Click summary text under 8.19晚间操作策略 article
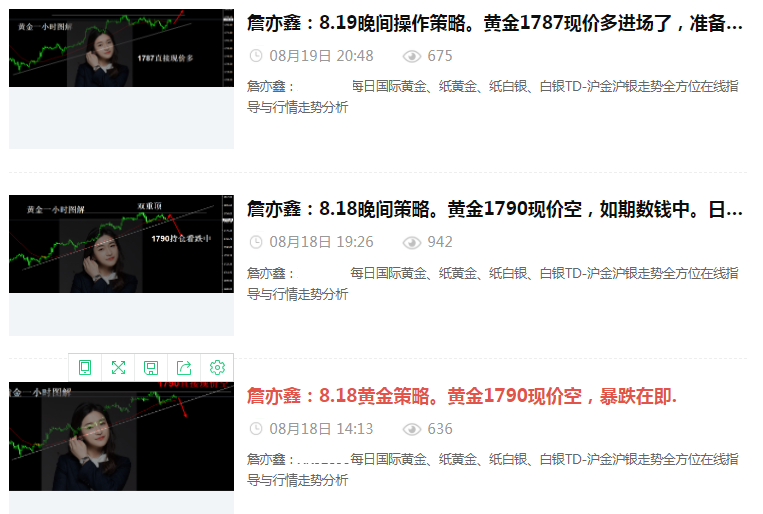 point(492,97)
